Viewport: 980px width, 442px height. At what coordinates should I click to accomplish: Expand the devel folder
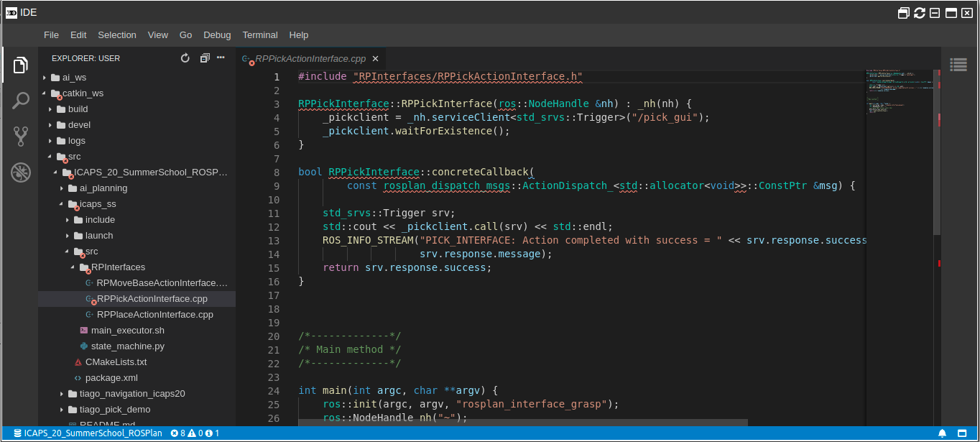[x=137, y=125]
